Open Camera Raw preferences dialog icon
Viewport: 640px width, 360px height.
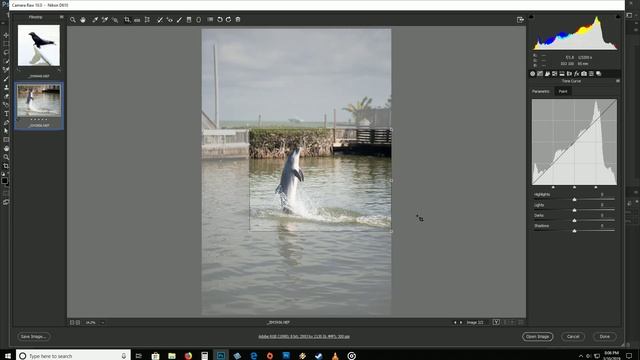pos(210,20)
